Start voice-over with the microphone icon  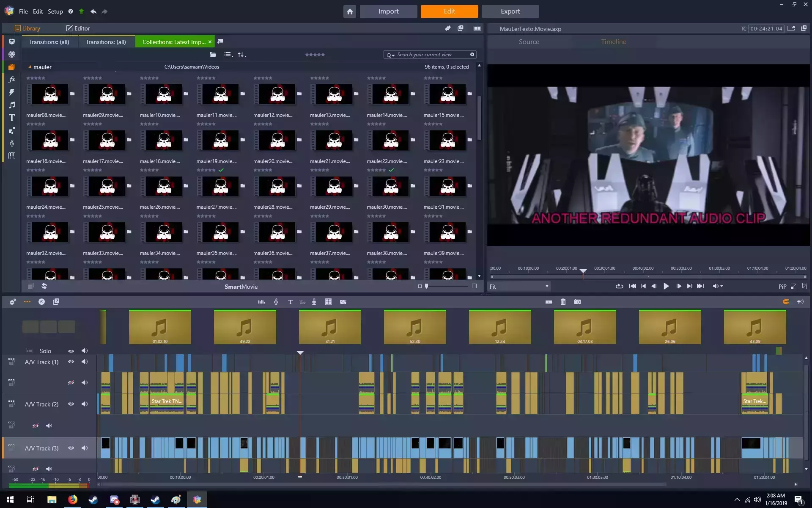point(314,302)
